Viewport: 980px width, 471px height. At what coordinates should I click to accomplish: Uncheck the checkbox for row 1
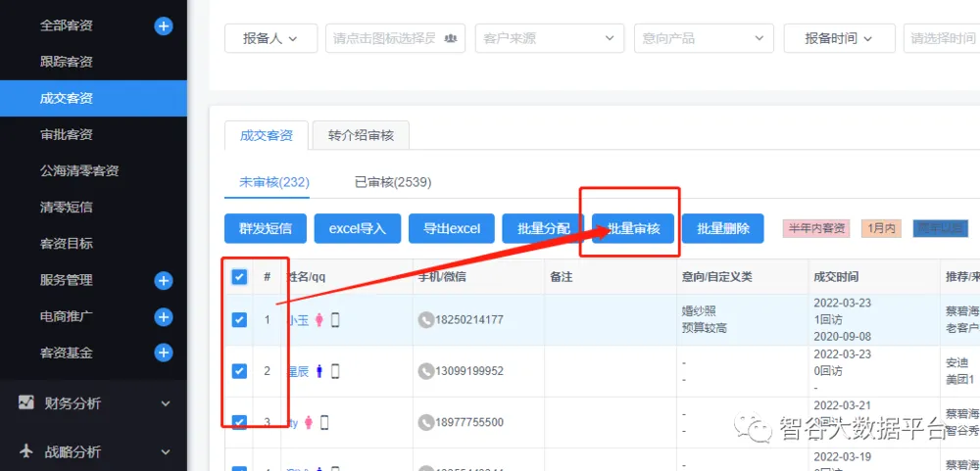pyautogui.click(x=239, y=320)
